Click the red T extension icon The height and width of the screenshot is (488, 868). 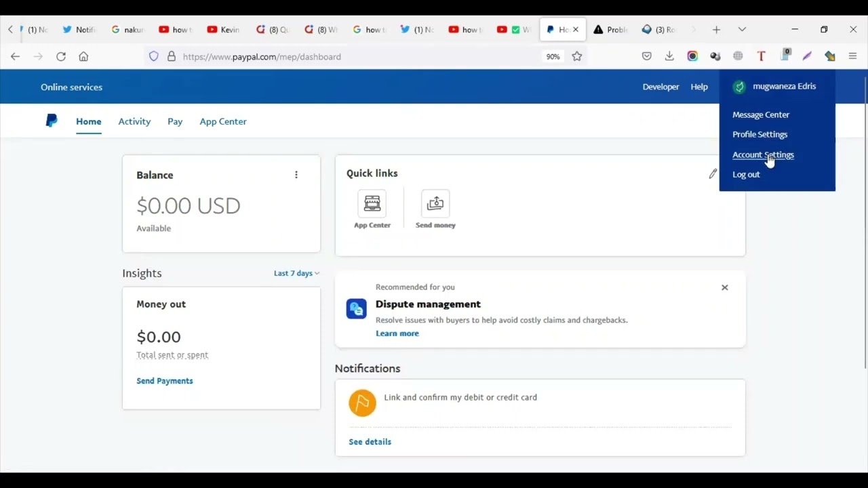click(761, 56)
